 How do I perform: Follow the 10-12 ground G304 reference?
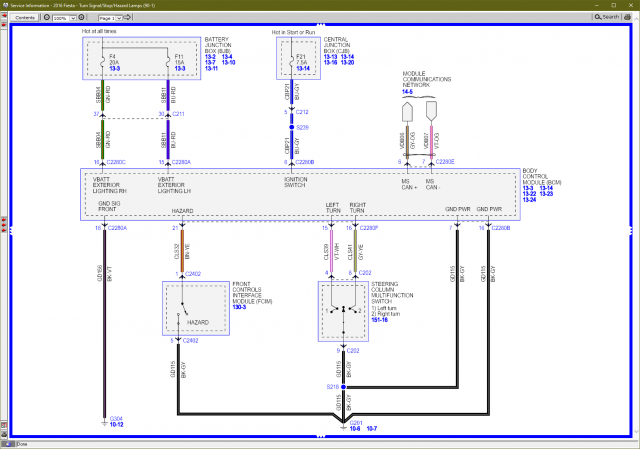pos(116,425)
